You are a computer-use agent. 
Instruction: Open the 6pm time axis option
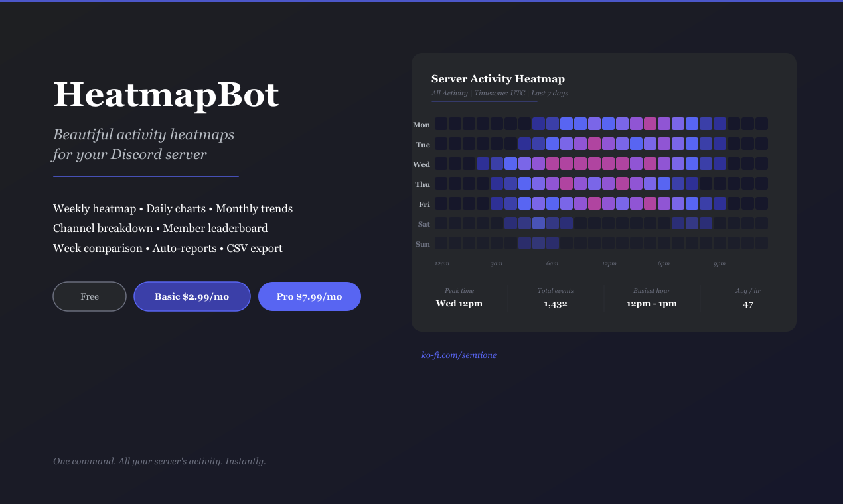pos(663,263)
